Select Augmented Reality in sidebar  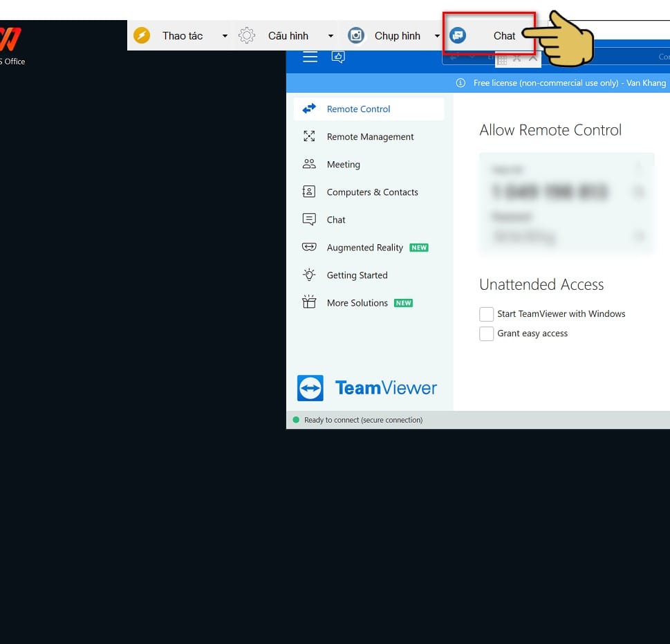[369, 248]
